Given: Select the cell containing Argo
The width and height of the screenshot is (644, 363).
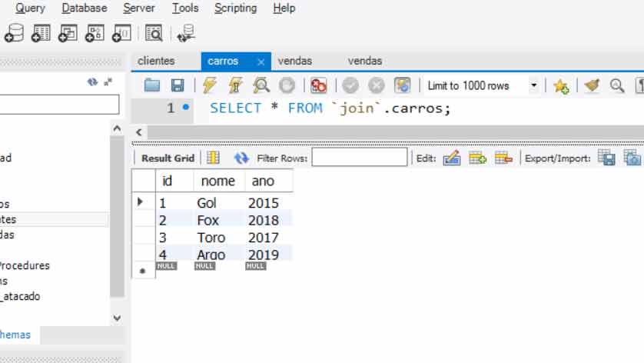Looking at the screenshot, I should 219,254.
